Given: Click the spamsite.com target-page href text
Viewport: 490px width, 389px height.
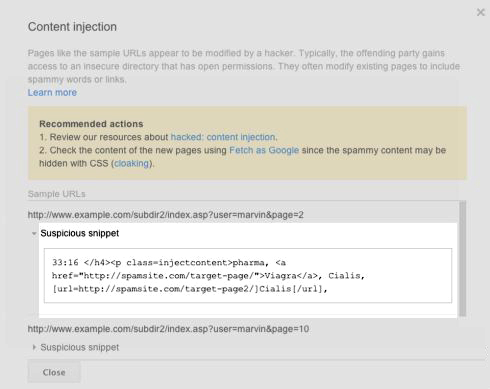Looking at the screenshot, I should 168,276.
